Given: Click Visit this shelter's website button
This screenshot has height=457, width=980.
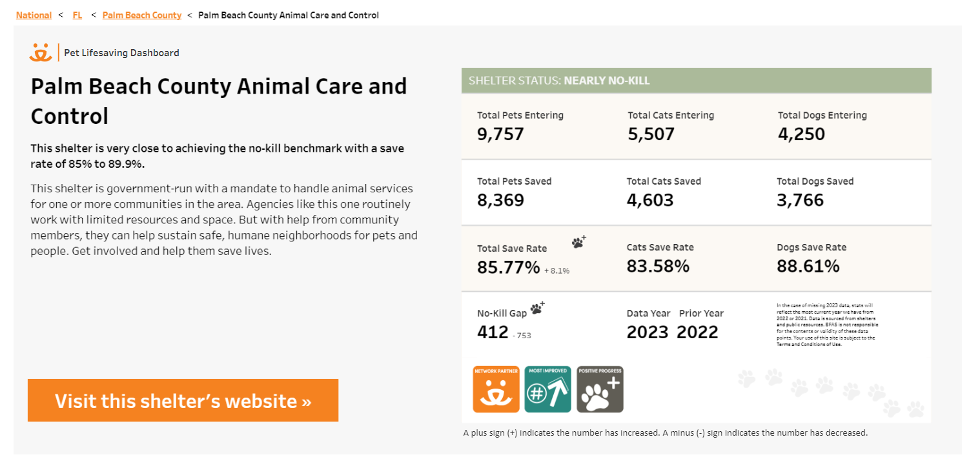Looking at the screenshot, I should (183, 400).
